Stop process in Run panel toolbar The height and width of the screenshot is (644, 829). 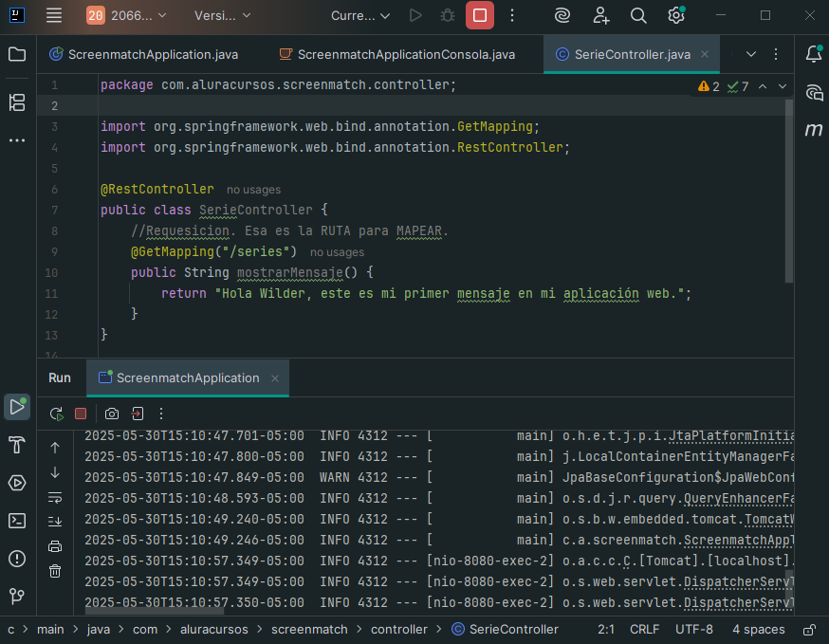coord(81,414)
